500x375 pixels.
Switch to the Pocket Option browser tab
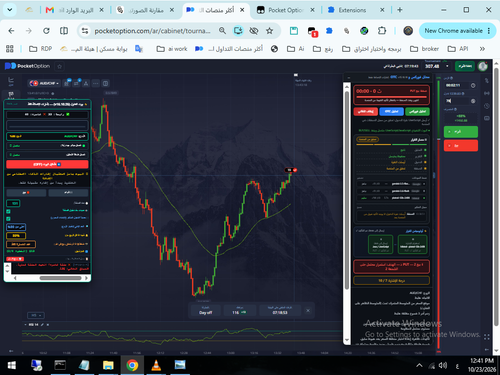coord(285,10)
